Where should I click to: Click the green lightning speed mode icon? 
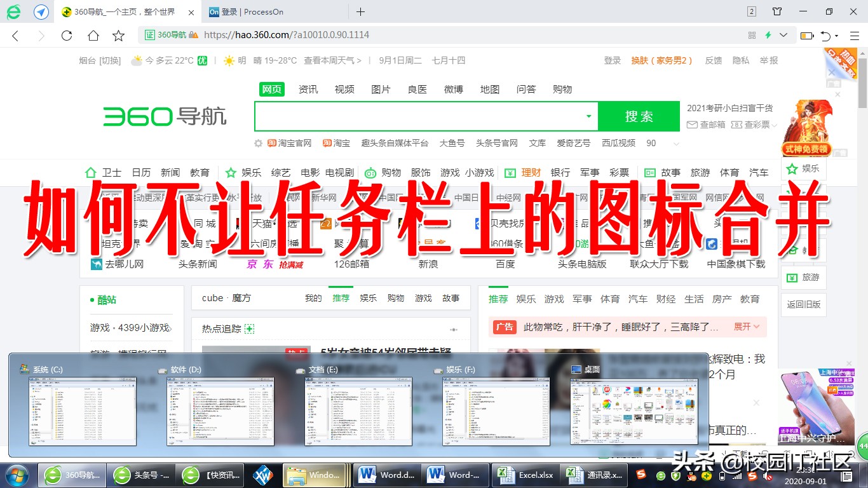(768, 35)
